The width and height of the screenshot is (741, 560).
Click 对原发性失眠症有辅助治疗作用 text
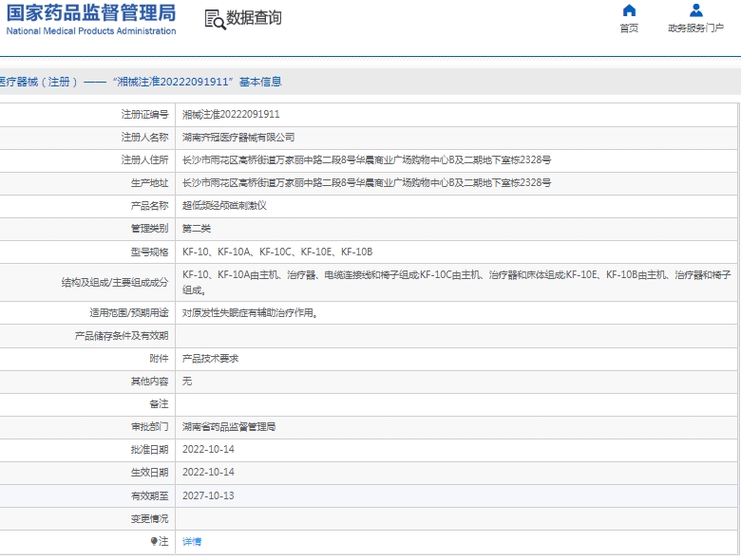coord(250,312)
